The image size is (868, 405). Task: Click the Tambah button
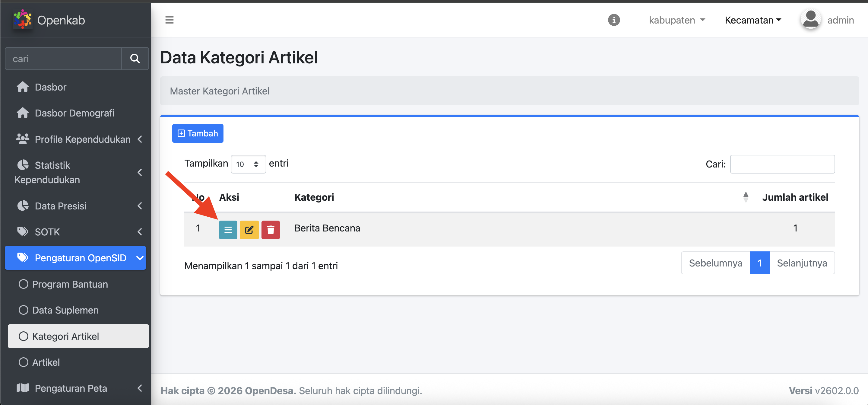coord(198,133)
